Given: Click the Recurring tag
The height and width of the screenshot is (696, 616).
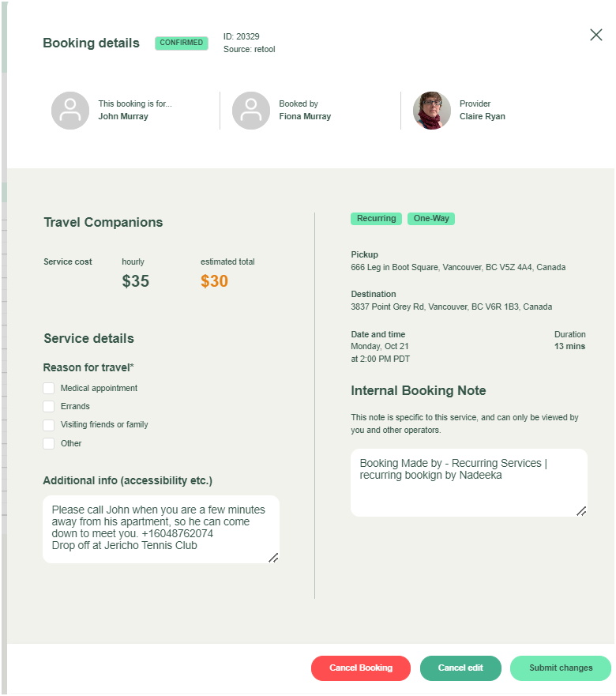Looking at the screenshot, I should click(376, 219).
